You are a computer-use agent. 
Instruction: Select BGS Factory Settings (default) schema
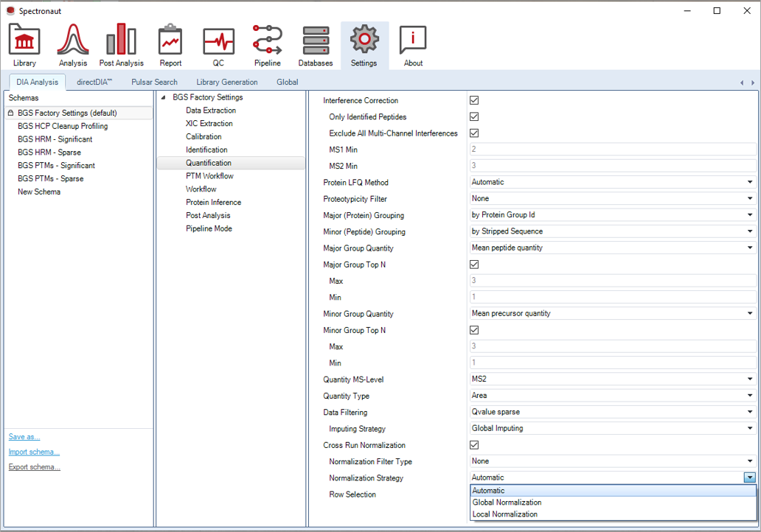[79, 113]
